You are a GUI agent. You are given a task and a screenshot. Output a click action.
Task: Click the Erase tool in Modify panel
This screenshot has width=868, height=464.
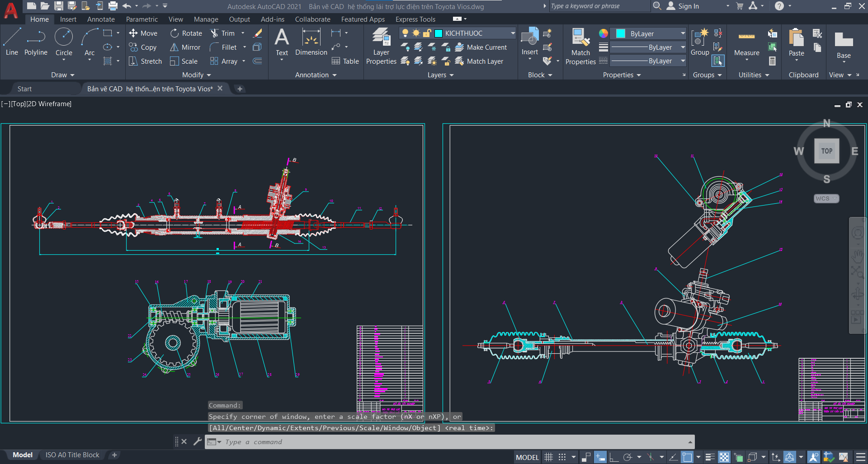(x=258, y=33)
